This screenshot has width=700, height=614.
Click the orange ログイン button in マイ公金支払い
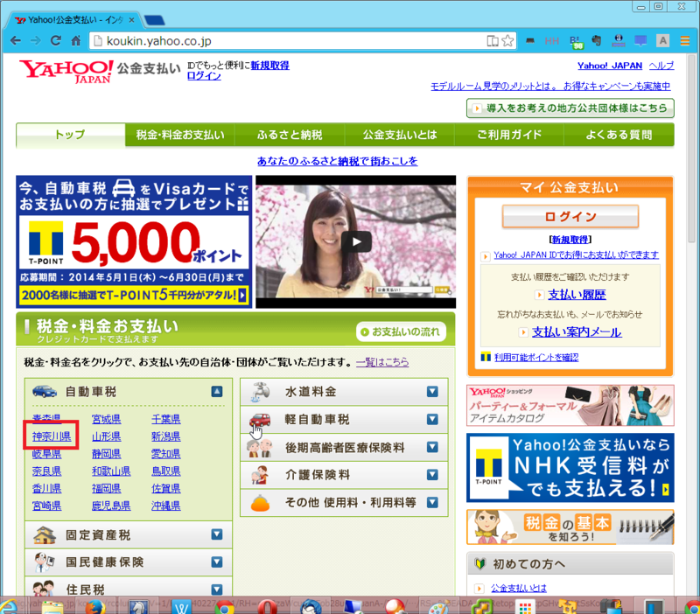pos(570,216)
